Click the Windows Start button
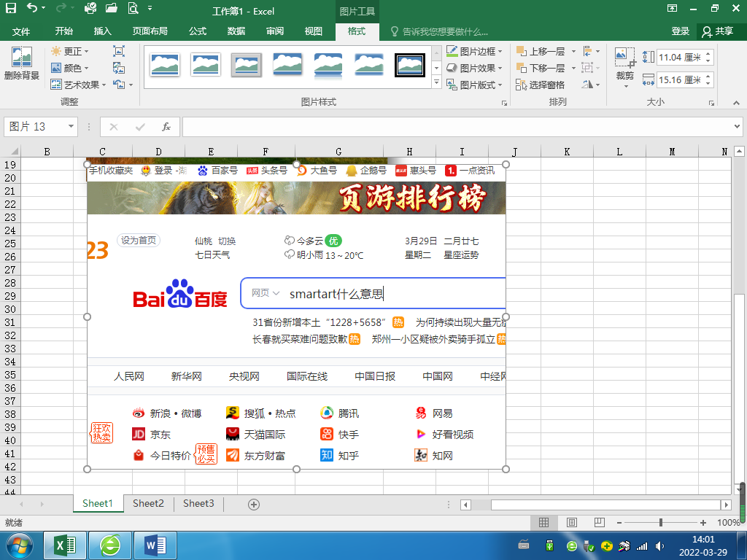Screen dimensions: 747x560 coord(20,545)
